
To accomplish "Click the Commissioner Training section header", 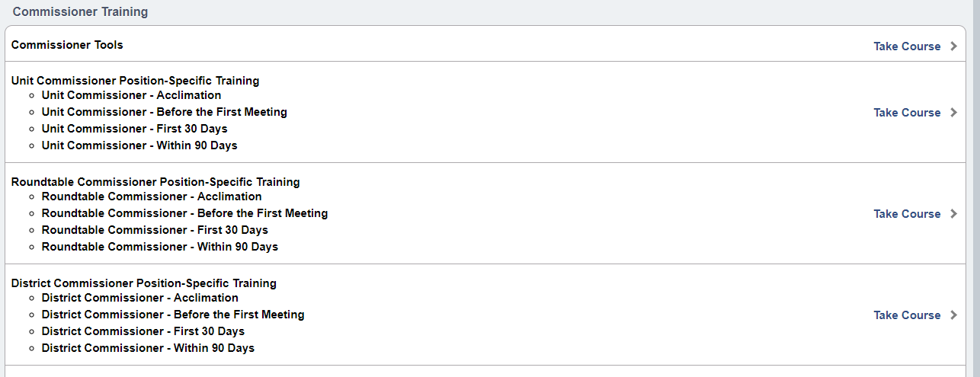I will click(x=80, y=12).
